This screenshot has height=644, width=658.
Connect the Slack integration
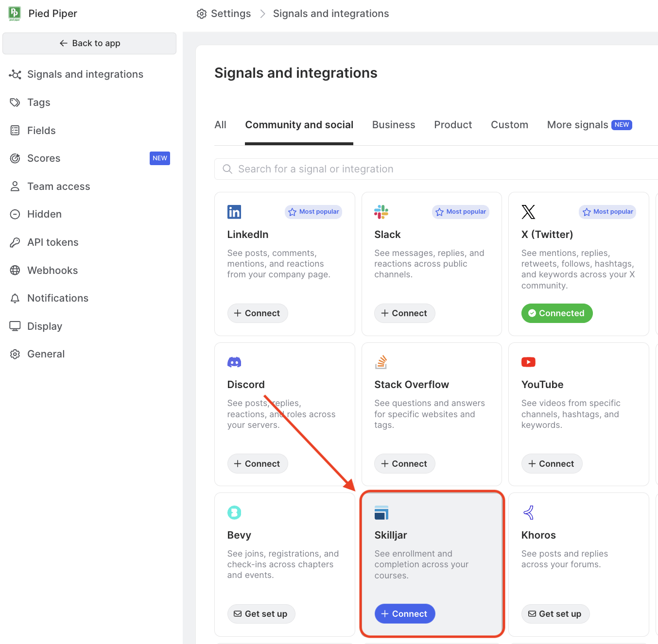pyautogui.click(x=404, y=313)
